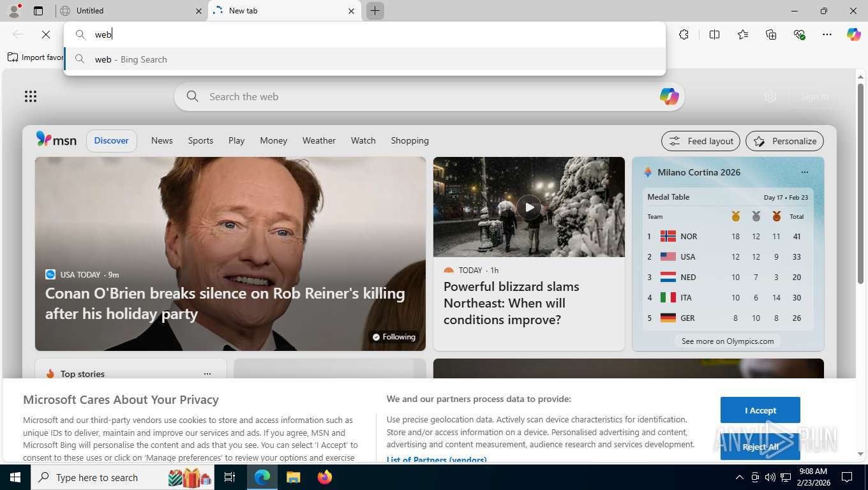
Task: Select the USA row in medal table
Action: pyautogui.click(x=728, y=256)
